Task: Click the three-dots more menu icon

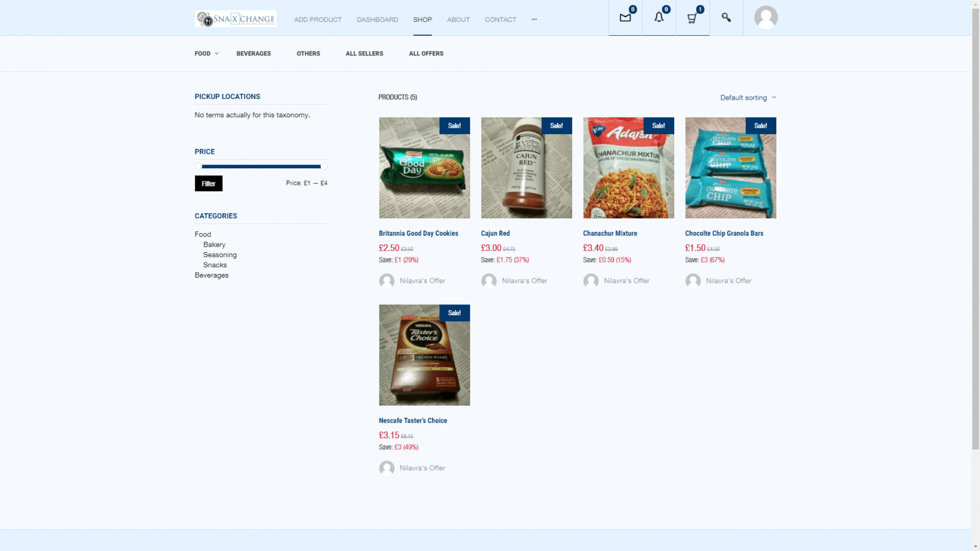Action: pyautogui.click(x=534, y=19)
